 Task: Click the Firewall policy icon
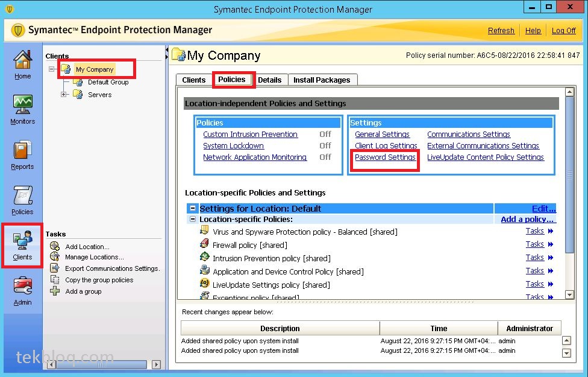[204, 243]
